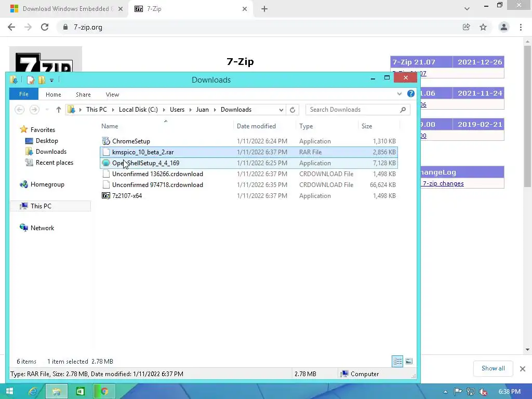Show hidden tray icons arrow
The image size is (532, 399).
(445, 392)
